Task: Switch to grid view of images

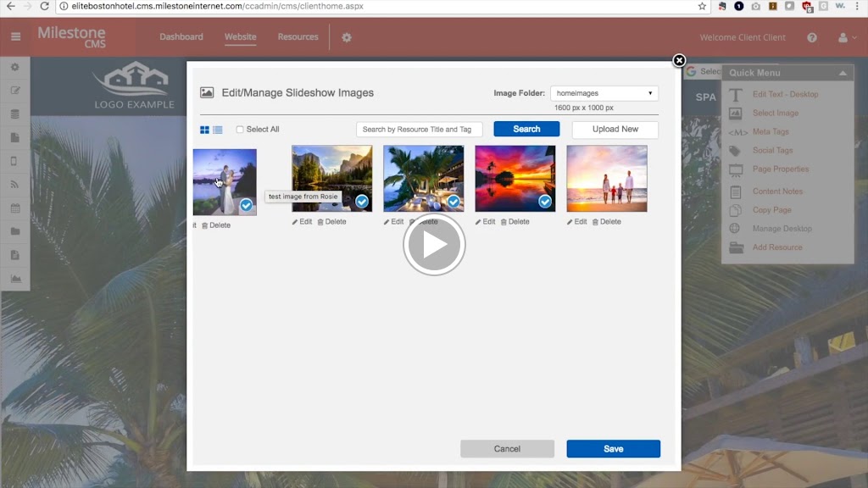Action: [x=204, y=130]
